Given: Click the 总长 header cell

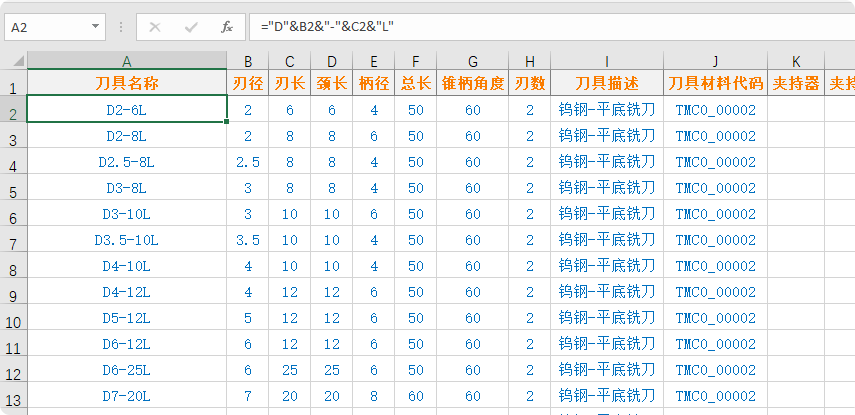Looking at the screenshot, I should tap(416, 83).
